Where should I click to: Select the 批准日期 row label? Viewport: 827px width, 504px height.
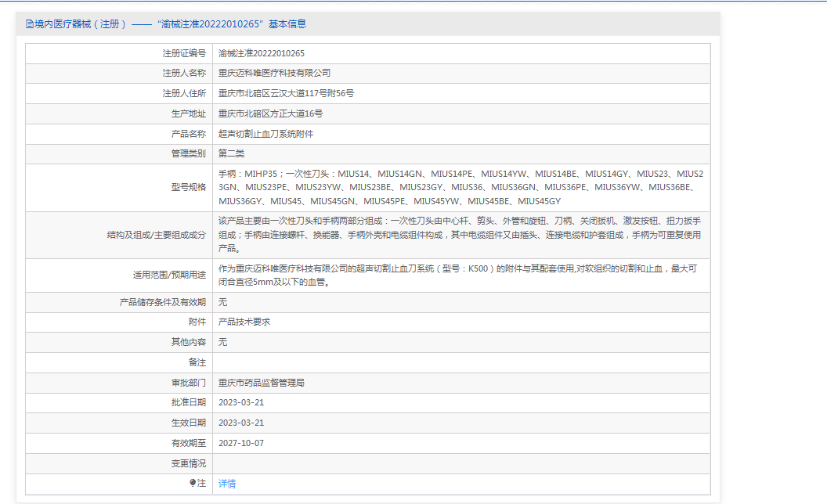click(188, 403)
